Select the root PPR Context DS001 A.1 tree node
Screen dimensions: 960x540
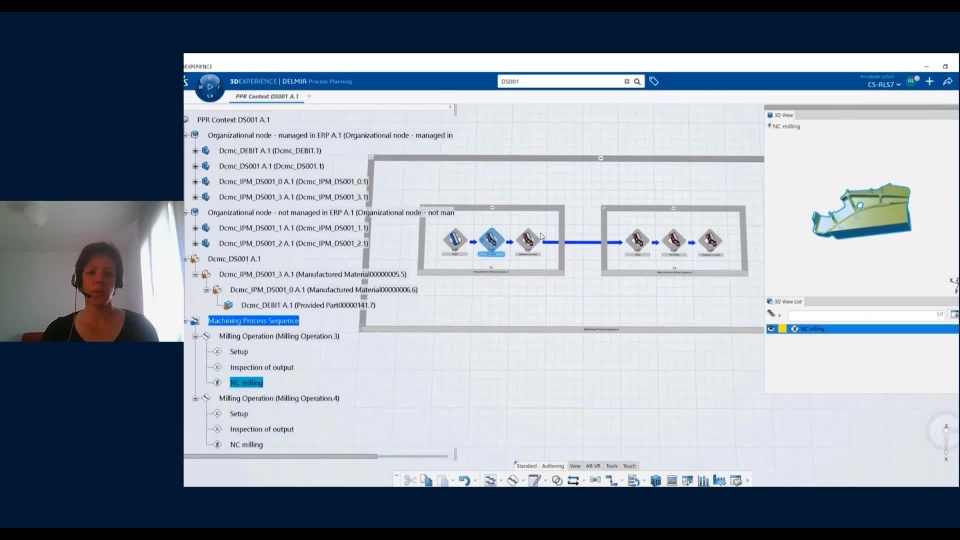pyautogui.click(x=233, y=120)
